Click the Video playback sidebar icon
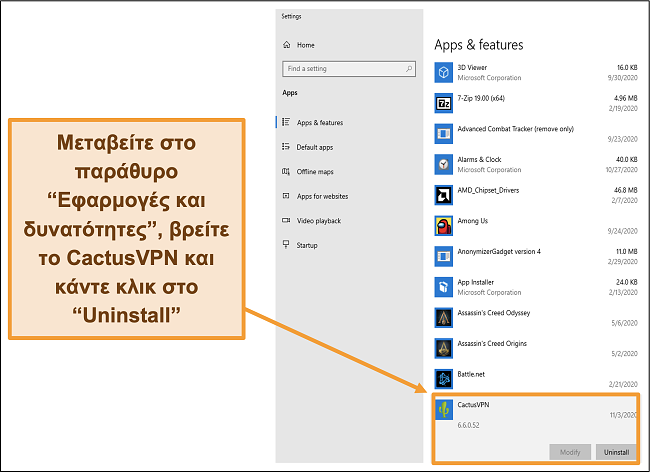This screenshot has width=650, height=472. click(286, 220)
